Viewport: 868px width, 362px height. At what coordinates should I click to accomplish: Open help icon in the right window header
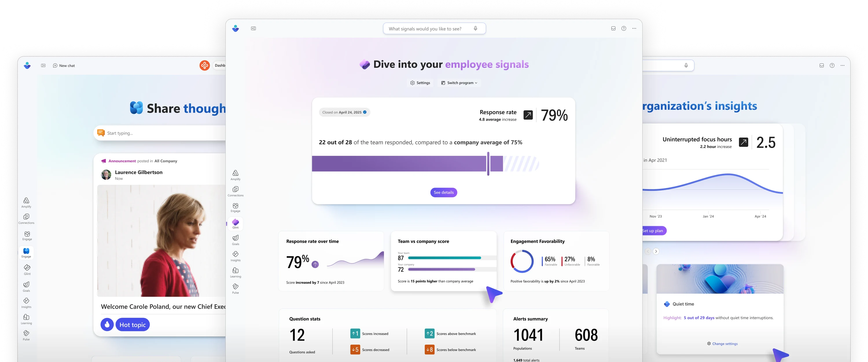point(832,65)
